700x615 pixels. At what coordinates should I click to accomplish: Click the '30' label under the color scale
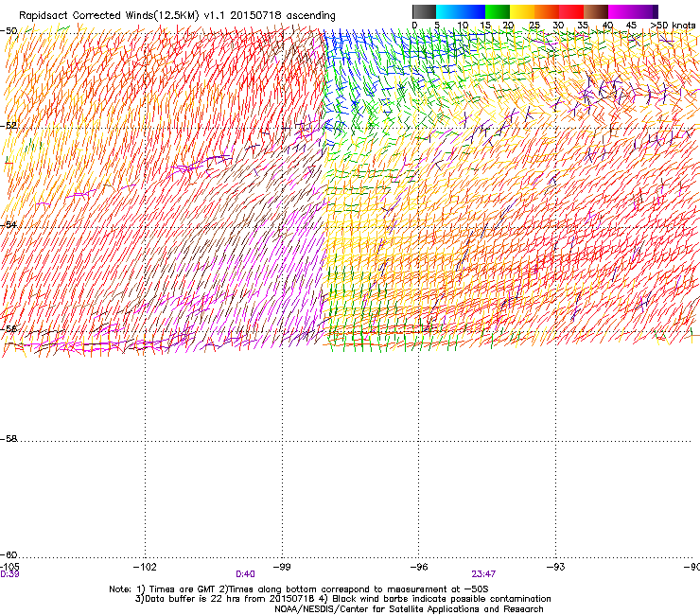point(558,25)
